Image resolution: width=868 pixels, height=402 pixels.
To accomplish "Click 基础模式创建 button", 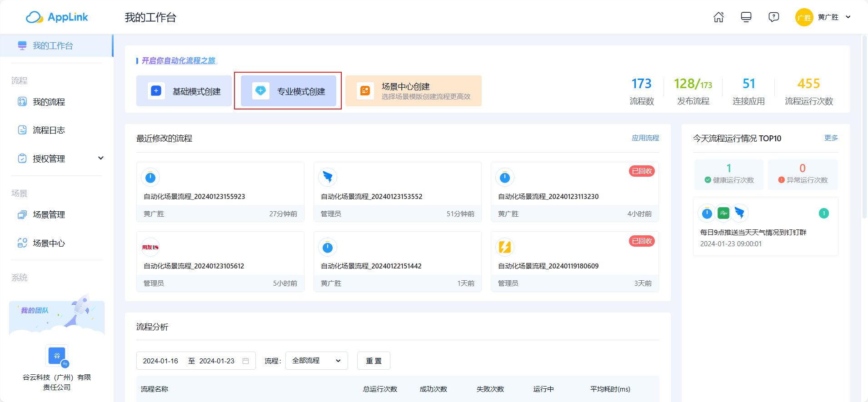I will [x=184, y=91].
